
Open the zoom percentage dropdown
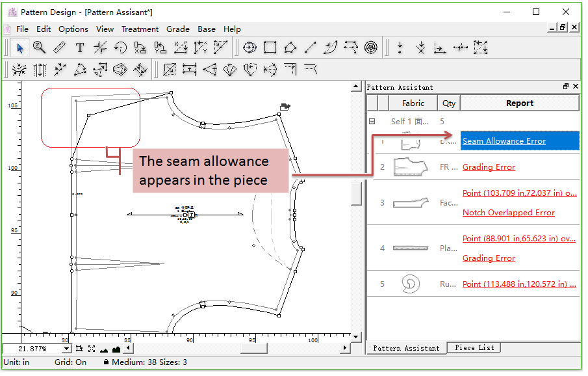click(x=67, y=349)
